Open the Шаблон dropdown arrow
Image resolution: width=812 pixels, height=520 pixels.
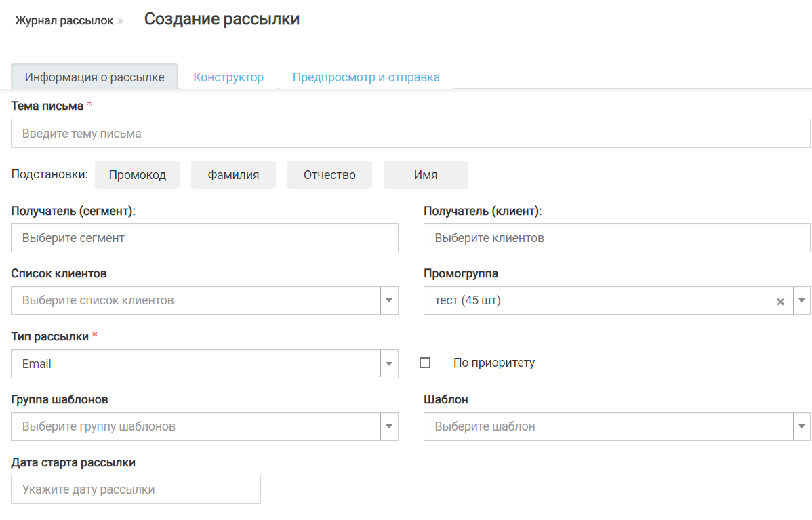click(x=801, y=426)
